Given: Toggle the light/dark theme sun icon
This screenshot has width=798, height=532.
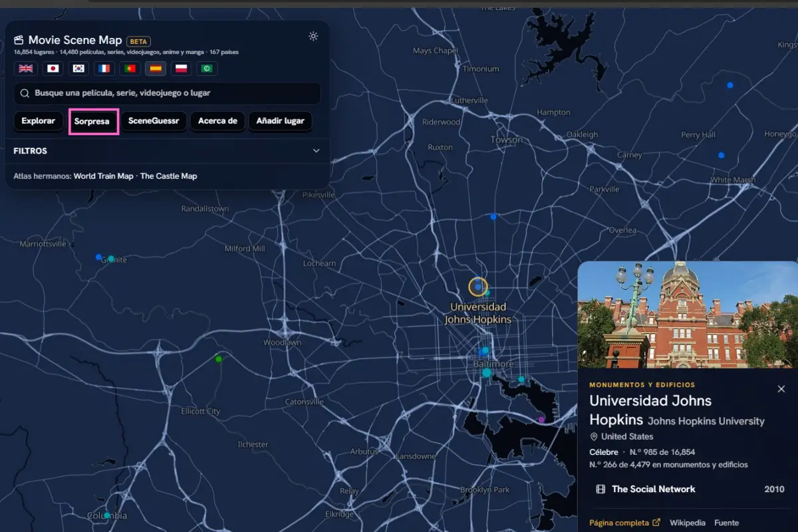Looking at the screenshot, I should point(313,37).
